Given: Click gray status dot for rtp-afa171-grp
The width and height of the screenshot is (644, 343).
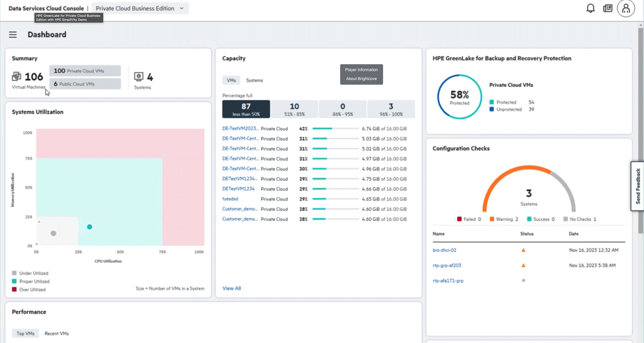Looking at the screenshot, I should coord(523,280).
